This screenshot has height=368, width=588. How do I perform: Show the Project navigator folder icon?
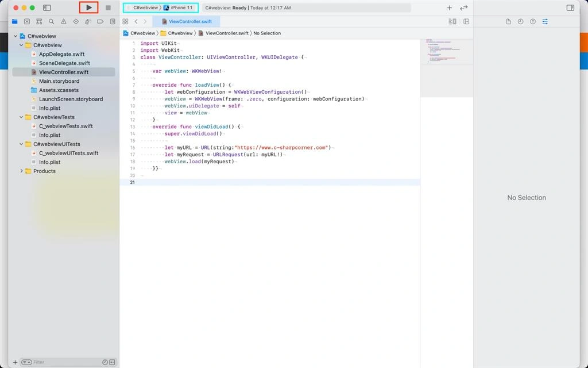click(x=14, y=21)
